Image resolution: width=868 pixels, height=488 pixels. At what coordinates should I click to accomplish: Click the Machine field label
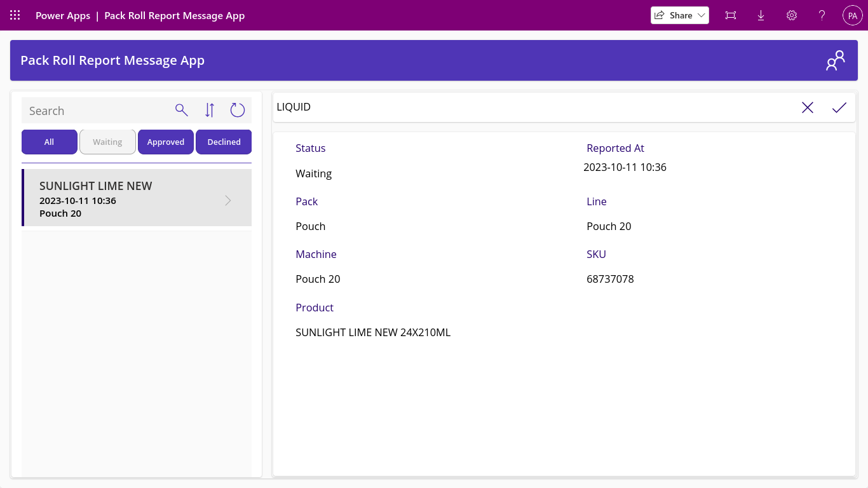(316, 254)
